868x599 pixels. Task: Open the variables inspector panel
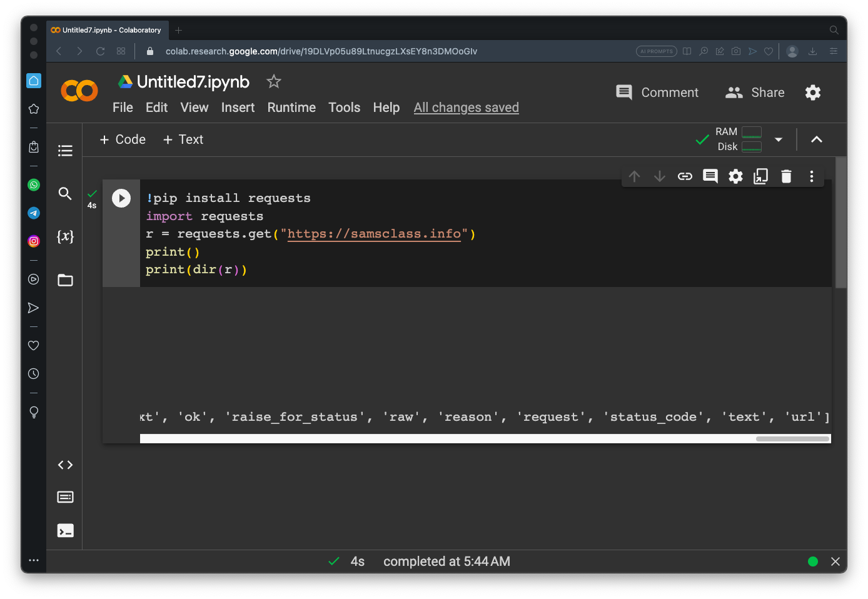[x=65, y=236]
